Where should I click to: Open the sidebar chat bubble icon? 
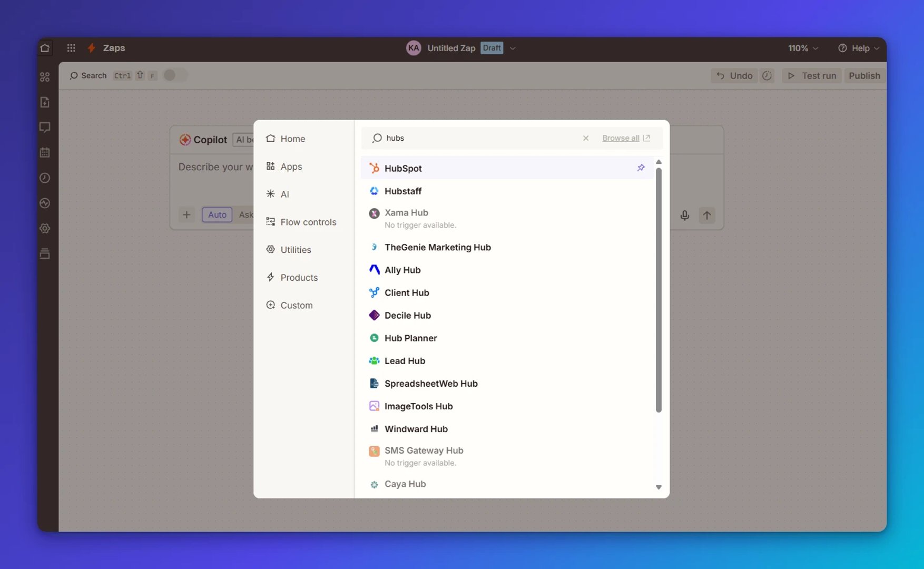(x=45, y=127)
